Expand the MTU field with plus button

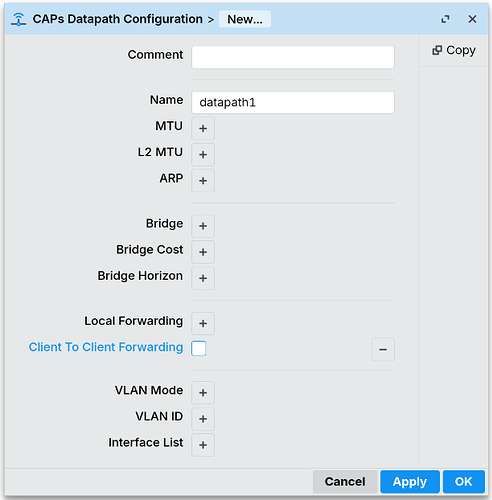tap(203, 128)
